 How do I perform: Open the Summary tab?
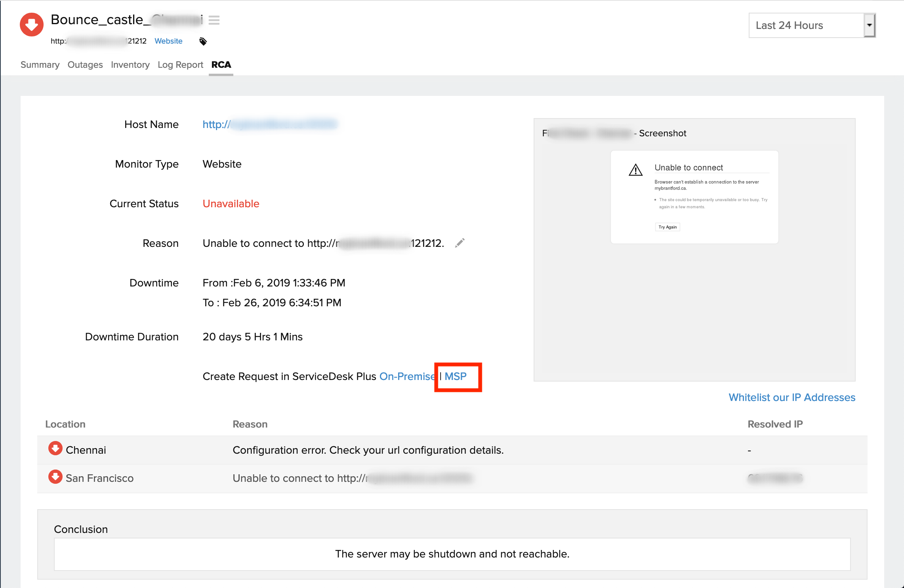(x=40, y=64)
